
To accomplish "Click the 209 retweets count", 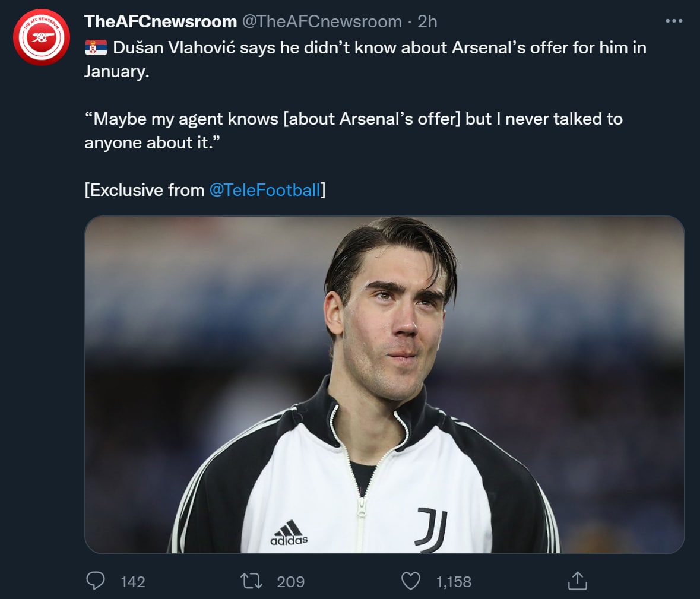I will click(290, 582).
